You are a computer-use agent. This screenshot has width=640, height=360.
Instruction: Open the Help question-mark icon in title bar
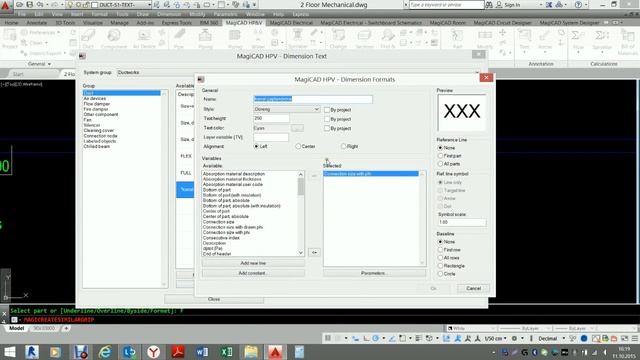tap(578, 5)
